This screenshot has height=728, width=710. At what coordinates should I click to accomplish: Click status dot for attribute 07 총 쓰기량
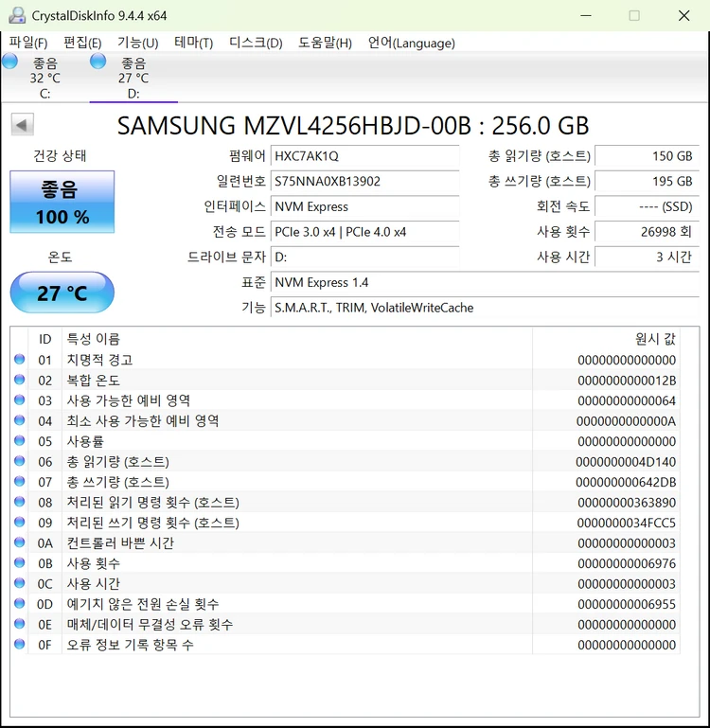point(20,481)
